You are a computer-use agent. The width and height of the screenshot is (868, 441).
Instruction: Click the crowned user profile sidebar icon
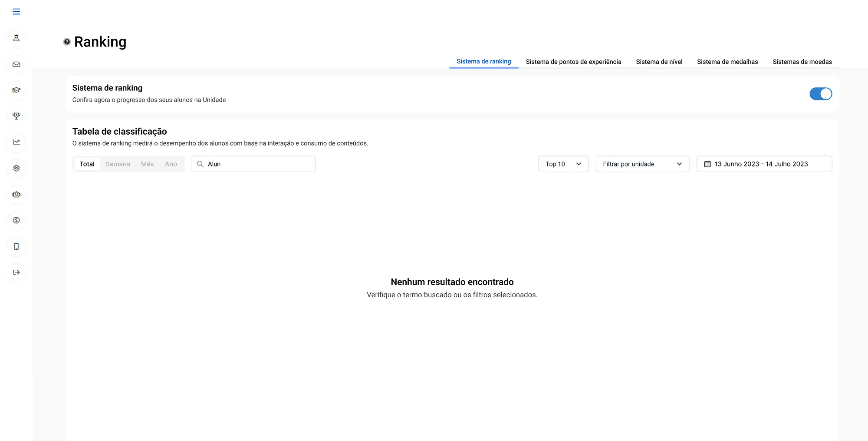[16, 38]
